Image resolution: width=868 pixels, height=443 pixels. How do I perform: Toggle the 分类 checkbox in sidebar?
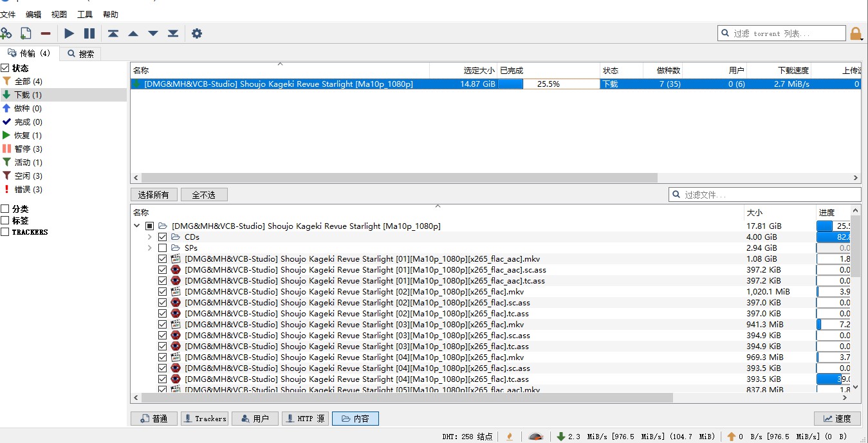click(x=5, y=209)
